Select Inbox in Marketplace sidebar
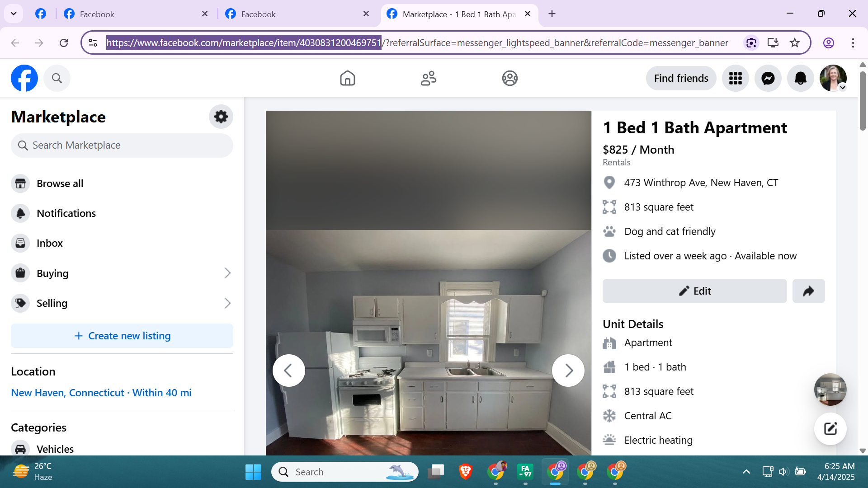The height and width of the screenshot is (488, 868). (x=50, y=243)
